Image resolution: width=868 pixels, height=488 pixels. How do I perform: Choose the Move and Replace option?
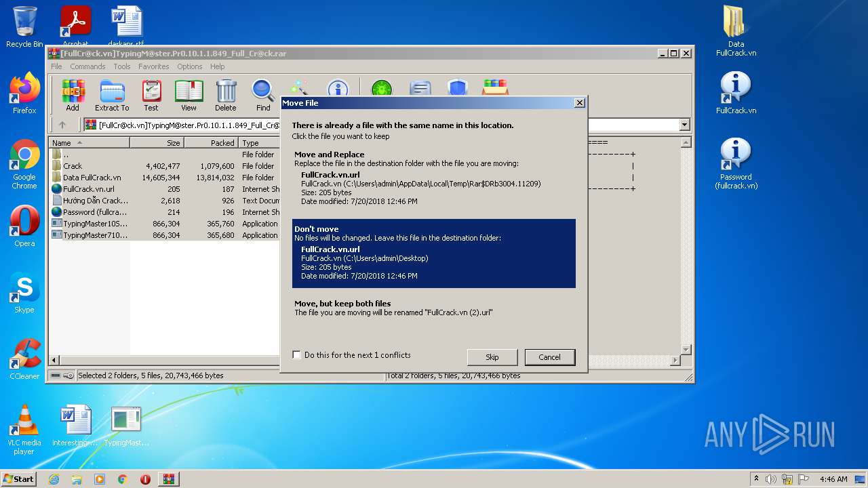pos(434,178)
